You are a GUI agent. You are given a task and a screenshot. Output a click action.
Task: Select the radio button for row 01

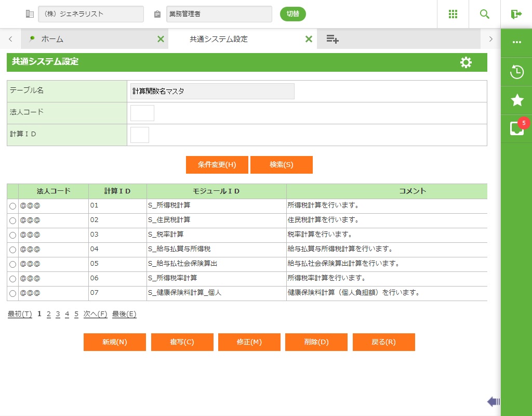point(13,206)
